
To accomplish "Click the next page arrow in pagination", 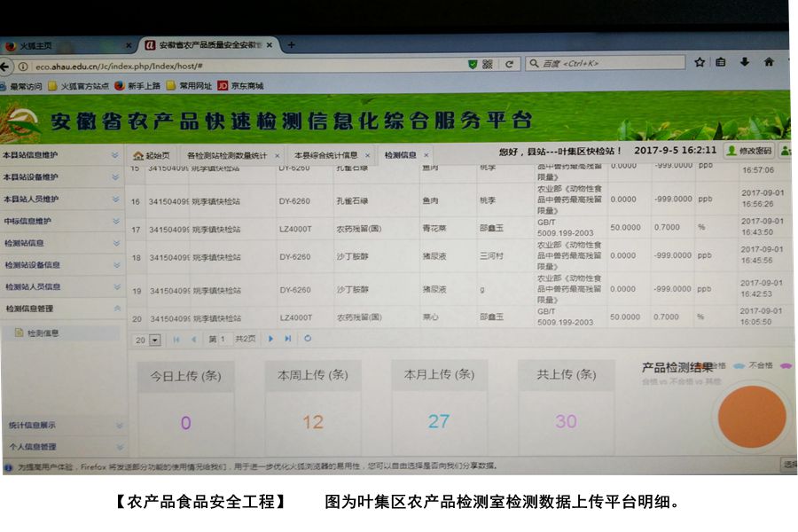I will [x=270, y=339].
